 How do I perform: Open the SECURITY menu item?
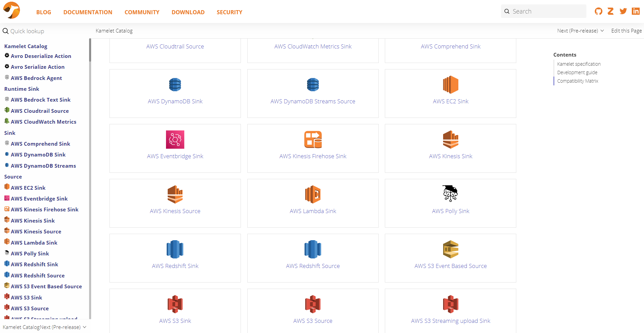click(x=229, y=12)
